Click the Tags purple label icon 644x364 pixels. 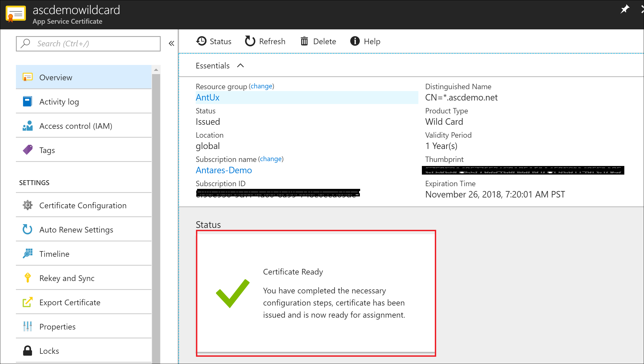27,150
